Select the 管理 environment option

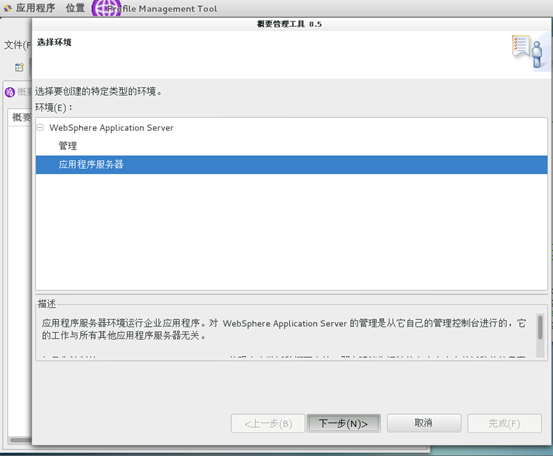click(68, 146)
